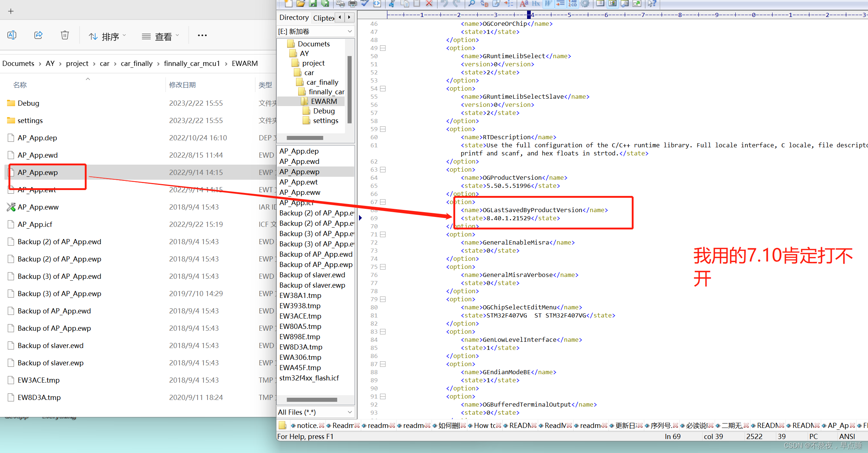Click the Undo arrow icon
This screenshot has width=868, height=453.
[445, 4]
